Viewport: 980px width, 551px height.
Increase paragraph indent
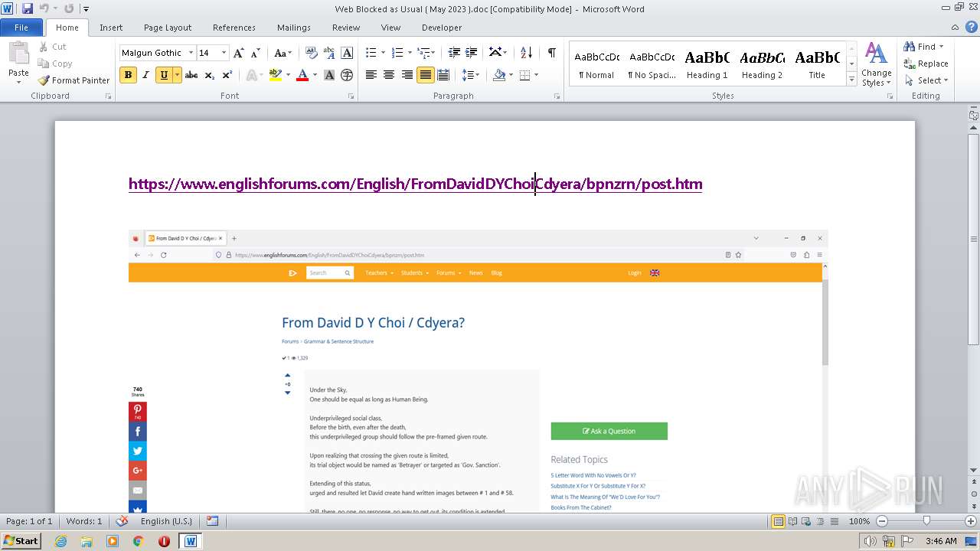click(472, 53)
